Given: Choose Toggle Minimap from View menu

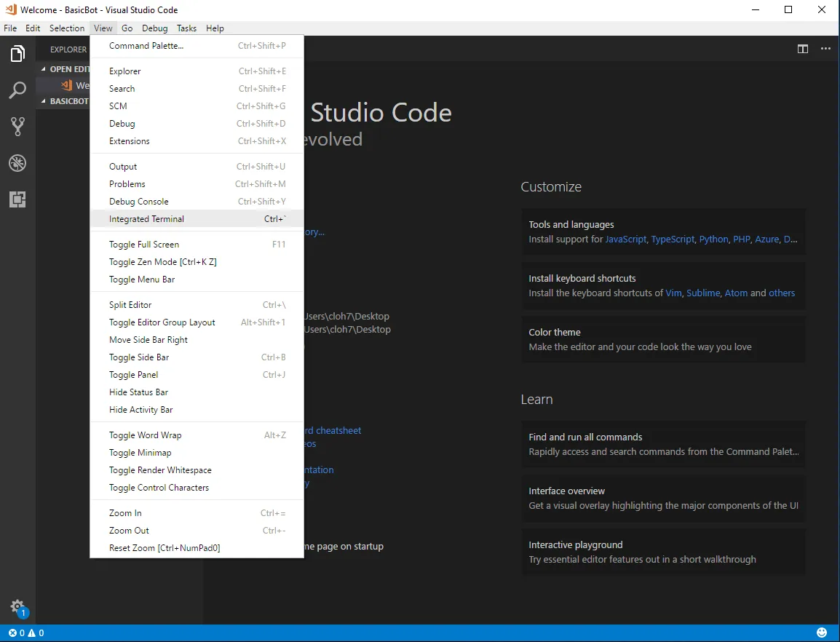Looking at the screenshot, I should click(140, 453).
